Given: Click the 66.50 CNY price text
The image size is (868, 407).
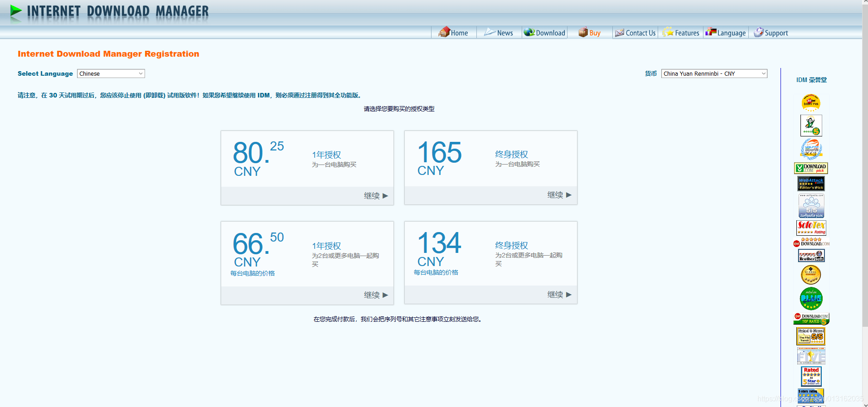Looking at the screenshot, I should click(258, 249).
